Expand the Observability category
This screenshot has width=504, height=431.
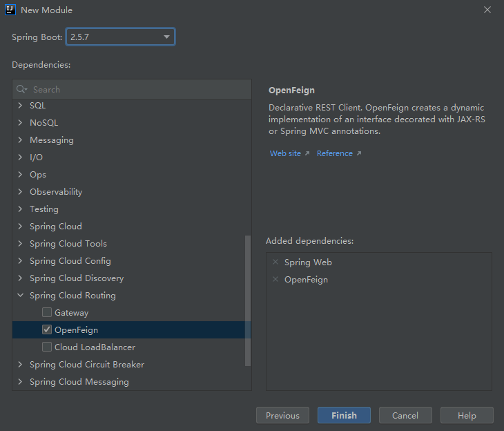pyautogui.click(x=20, y=192)
